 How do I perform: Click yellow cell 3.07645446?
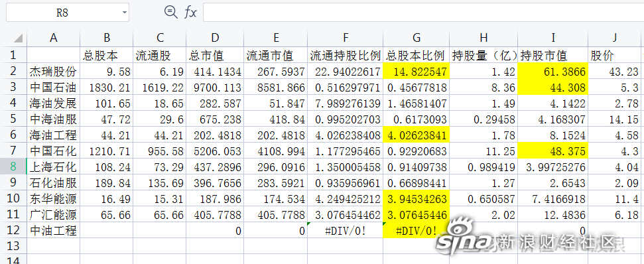(417, 215)
